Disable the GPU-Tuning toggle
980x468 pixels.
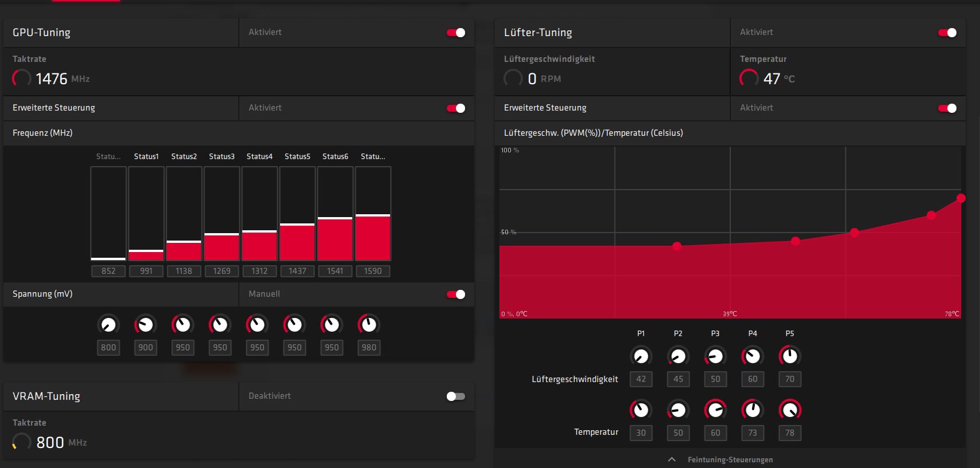456,33
